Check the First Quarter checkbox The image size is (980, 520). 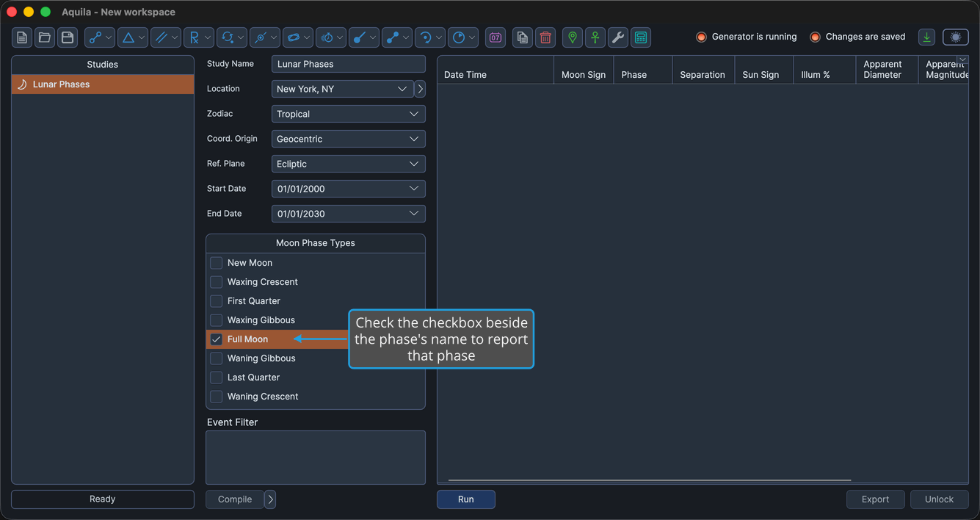click(217, 301)
